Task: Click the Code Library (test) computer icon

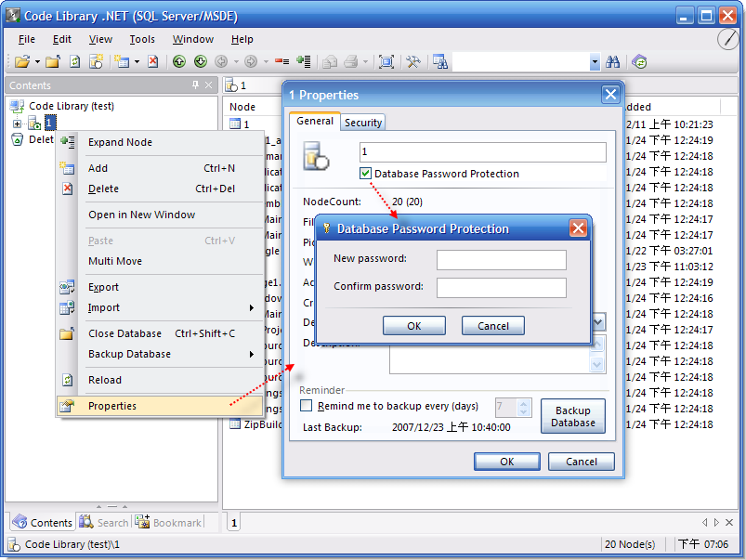Action: click(x=17, y=106)
